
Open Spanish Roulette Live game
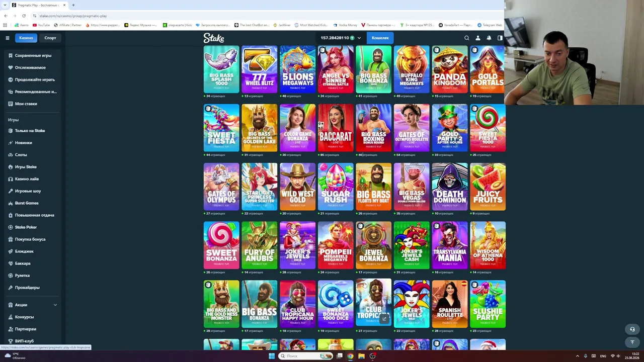pos(450,304)
